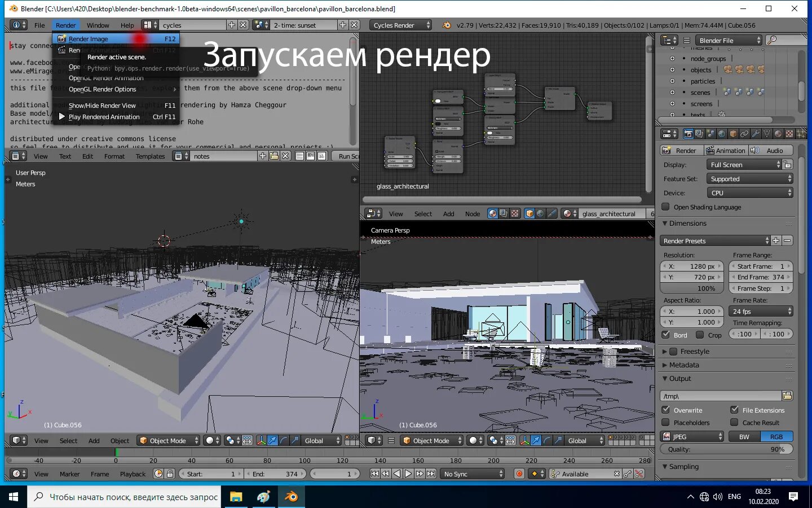Click the lock interface icon beside Display

[x=788, y=165]
